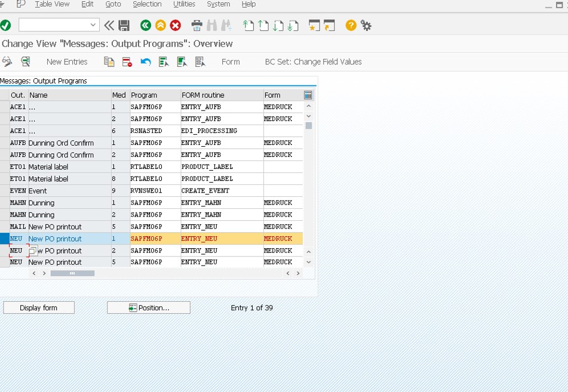Go back using the green Back icon

point(146,25)
